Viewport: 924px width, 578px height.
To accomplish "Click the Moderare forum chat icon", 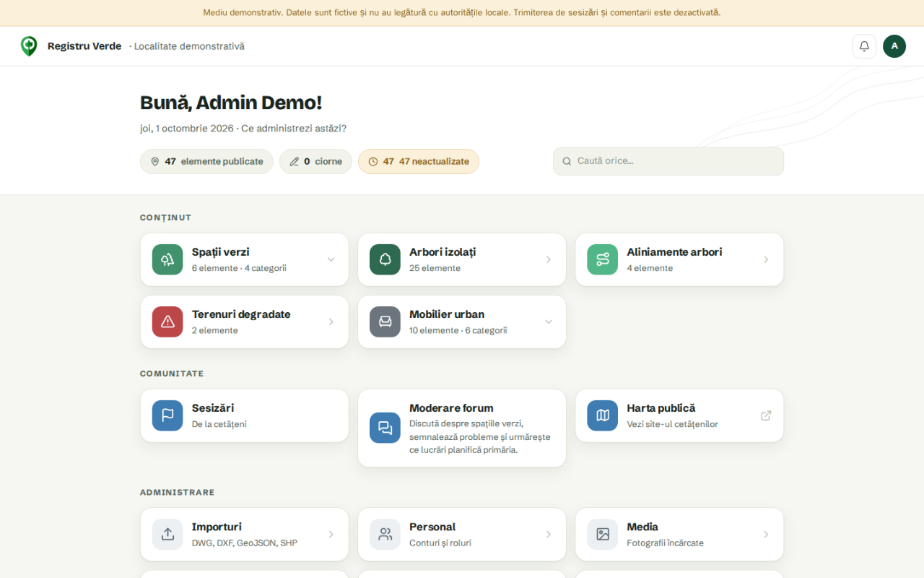I will 385,428.
